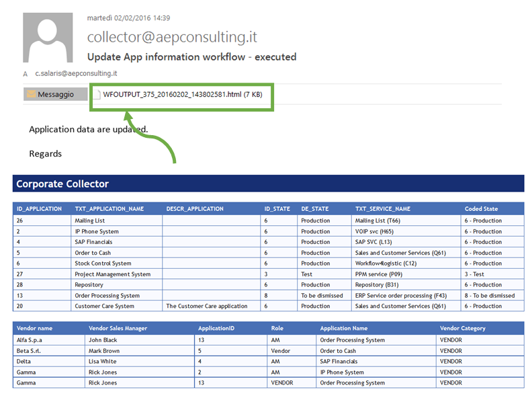
Task: Select 'Stock Control System' cell
Action: (x=116, y=263)
